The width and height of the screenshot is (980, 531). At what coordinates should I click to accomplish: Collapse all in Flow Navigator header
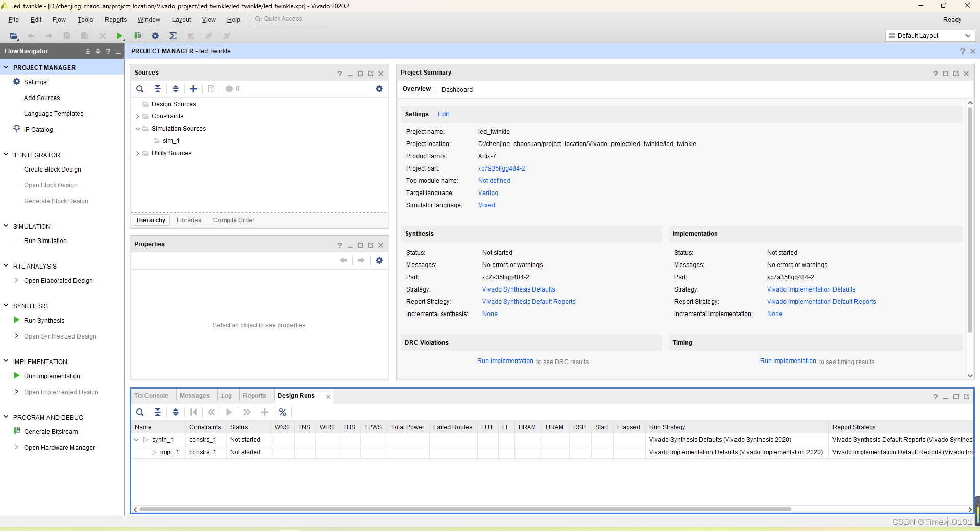pyautogui.click(x=88, y=51)
